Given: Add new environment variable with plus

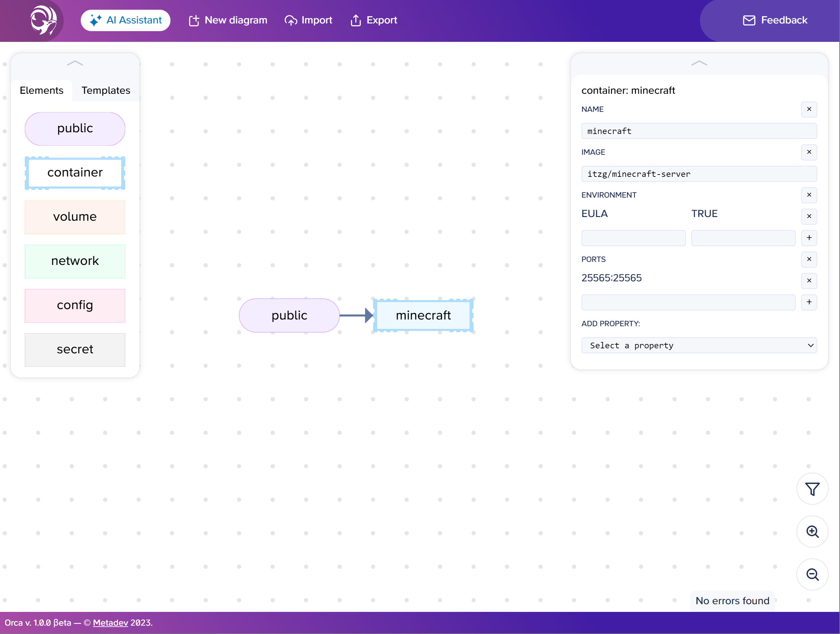Looking at the screenshot, I should pos(809,238).
